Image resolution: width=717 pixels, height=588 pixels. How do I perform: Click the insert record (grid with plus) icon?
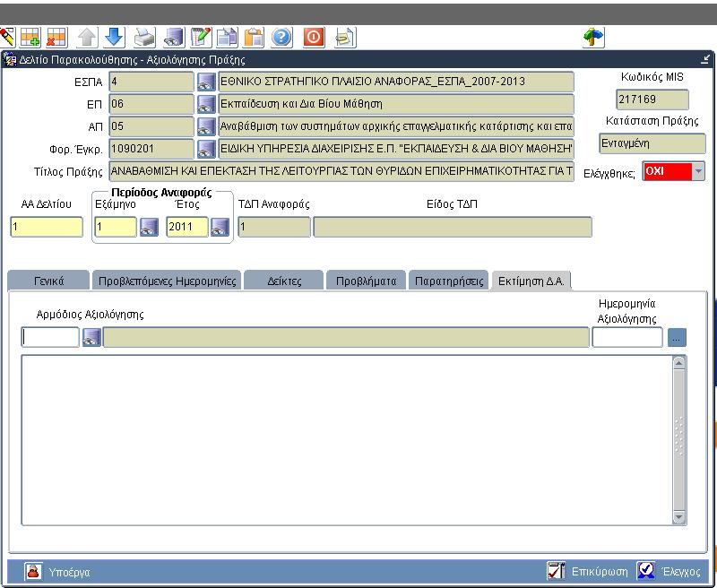pyautogui.click(x=30, y=37)
